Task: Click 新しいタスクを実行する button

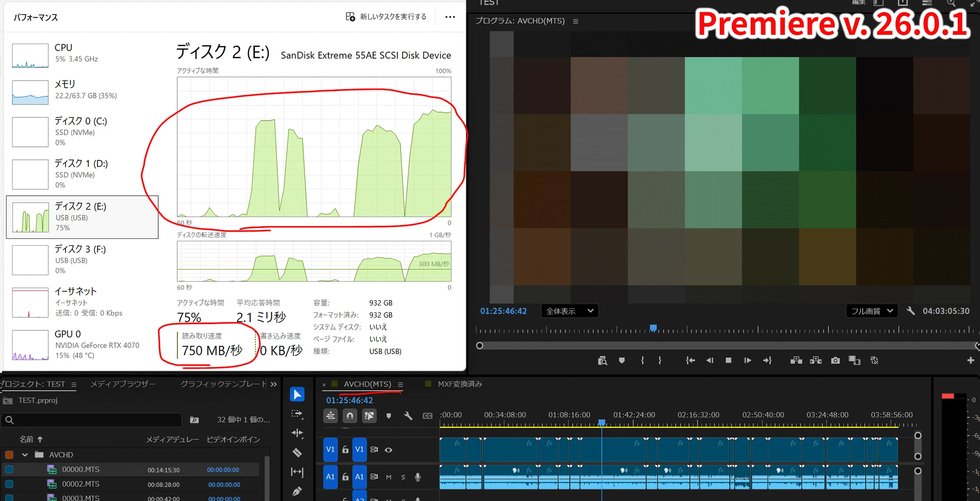Action: pos(386,17)
